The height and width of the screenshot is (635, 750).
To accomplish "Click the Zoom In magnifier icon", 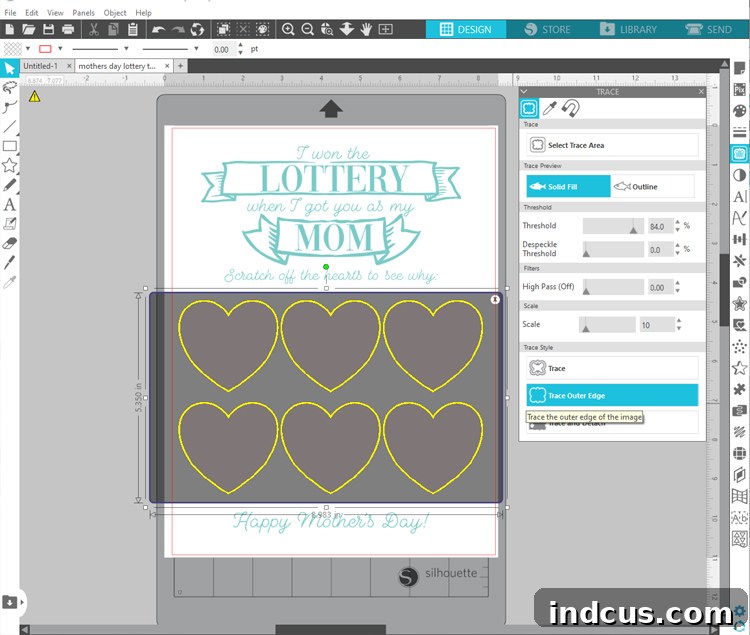I will coord(288,30).
